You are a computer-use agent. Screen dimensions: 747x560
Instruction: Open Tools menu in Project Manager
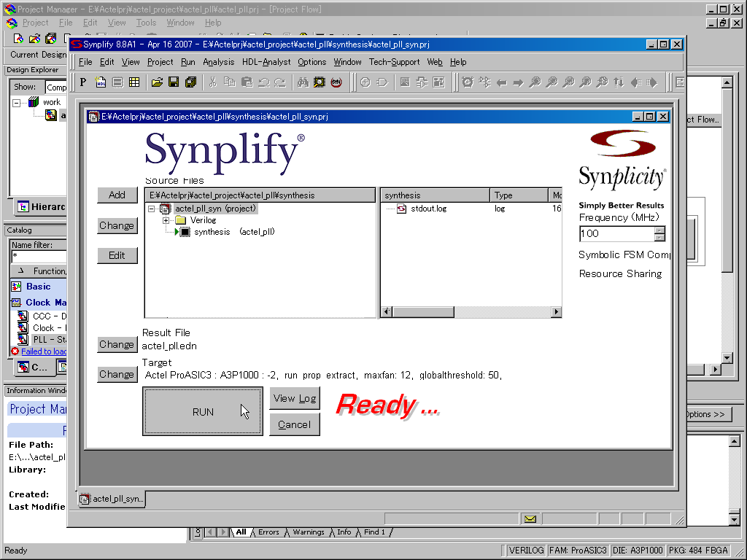146,23
